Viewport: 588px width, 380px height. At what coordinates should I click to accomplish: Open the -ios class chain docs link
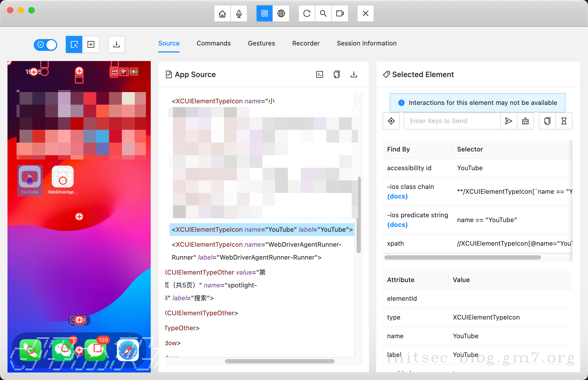pos(397,196)
